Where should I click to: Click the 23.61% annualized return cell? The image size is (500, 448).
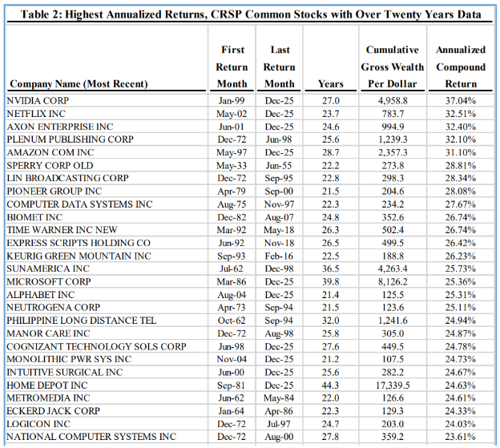click(461, 437)
